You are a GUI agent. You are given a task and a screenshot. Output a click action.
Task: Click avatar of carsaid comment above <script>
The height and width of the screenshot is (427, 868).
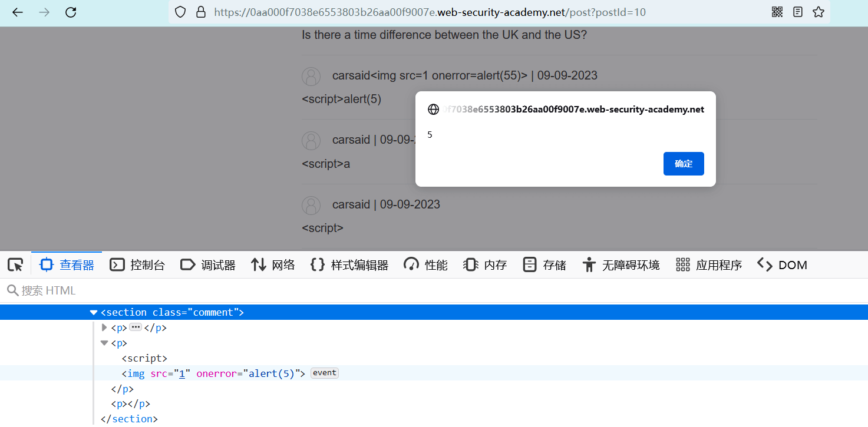coord(311,205)
